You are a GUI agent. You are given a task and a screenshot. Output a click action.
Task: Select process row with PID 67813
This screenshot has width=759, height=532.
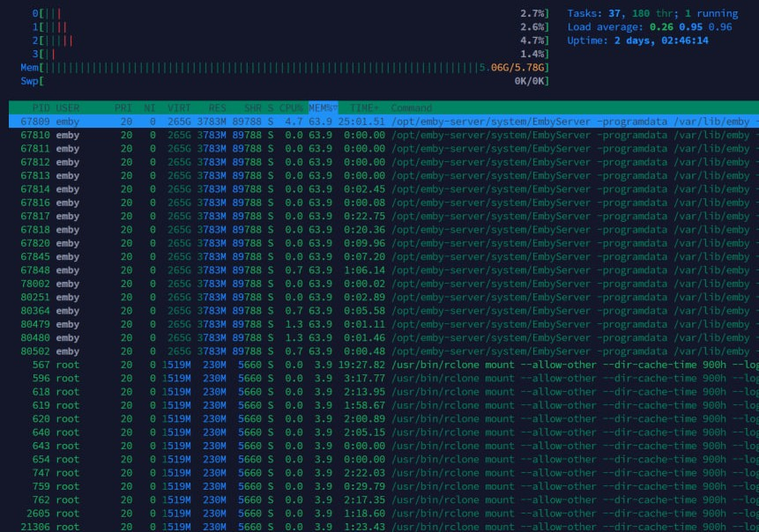coord(383,175)
